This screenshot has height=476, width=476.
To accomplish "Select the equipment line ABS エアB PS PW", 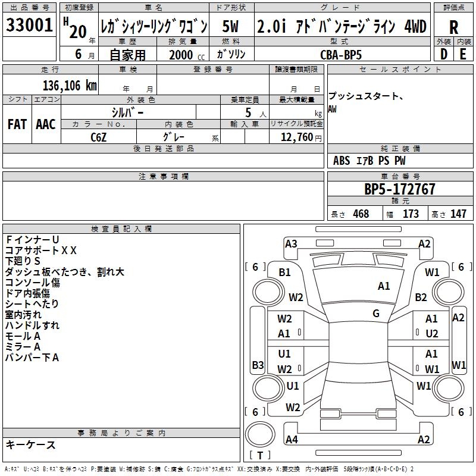I will 369,161.
